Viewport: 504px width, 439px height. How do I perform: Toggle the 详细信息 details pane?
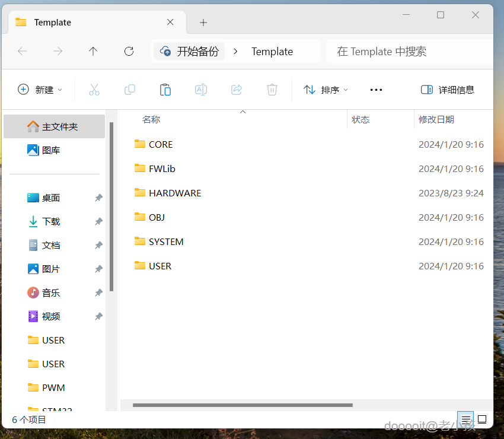[448, 89]
